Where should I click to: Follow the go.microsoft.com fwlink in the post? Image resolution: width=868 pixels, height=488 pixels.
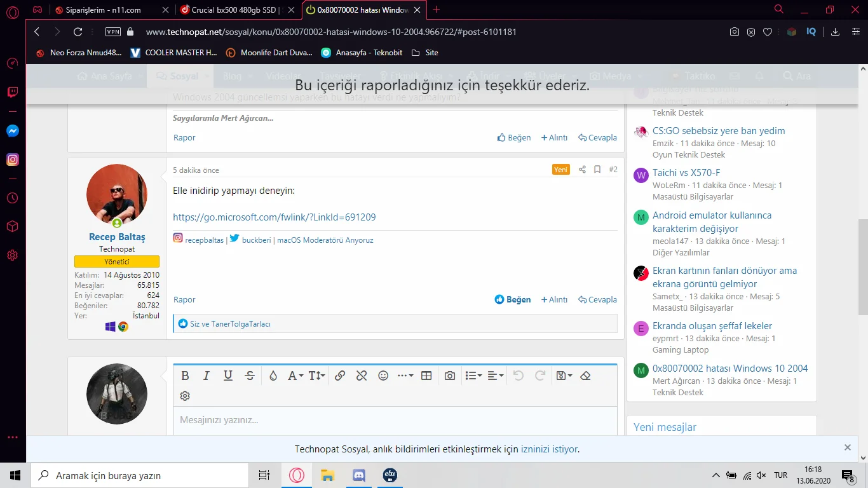pos(275,217)
